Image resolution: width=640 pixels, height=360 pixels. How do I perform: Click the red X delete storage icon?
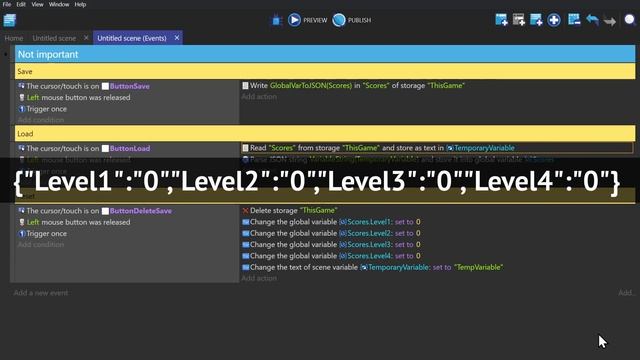pos(245,211)
